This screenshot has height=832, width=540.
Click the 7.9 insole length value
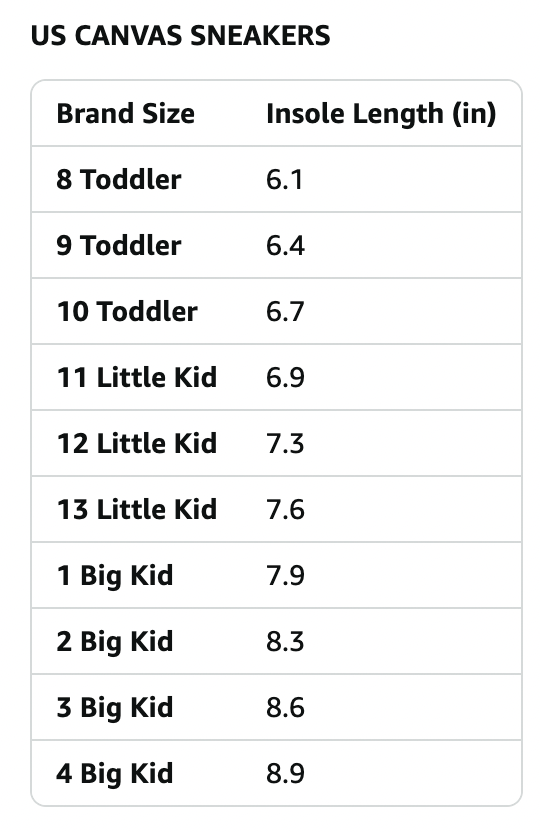click(285, 575)
